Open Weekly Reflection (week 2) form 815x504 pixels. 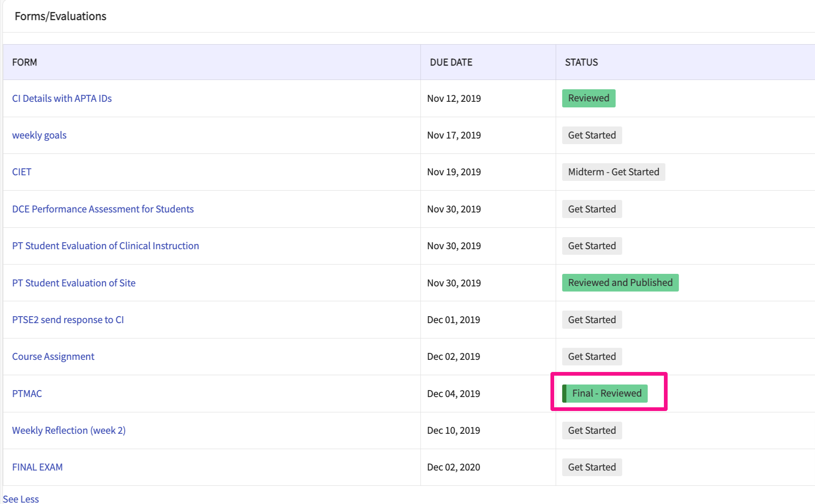(69, 431)
